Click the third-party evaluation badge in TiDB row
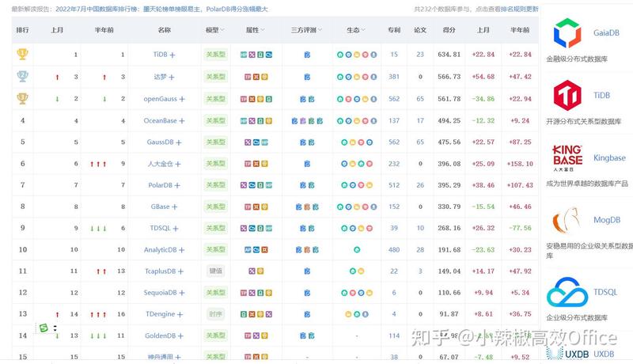 (307, 55)
